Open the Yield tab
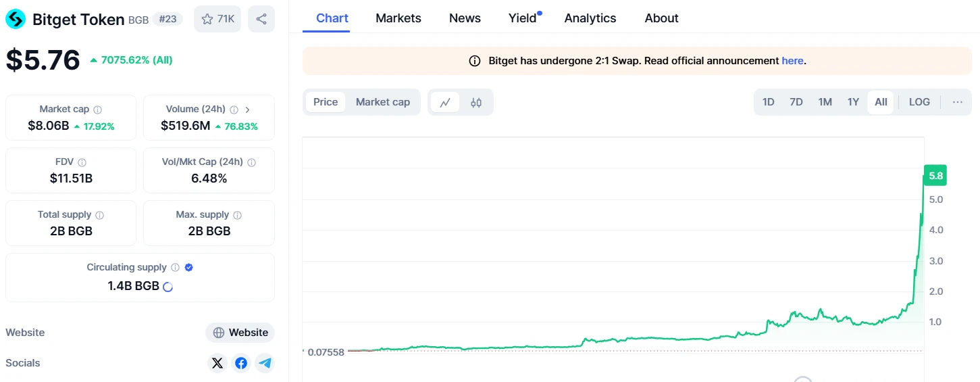Image resolution: width=980 pixels, height=382 pixels. click(523, 18)
